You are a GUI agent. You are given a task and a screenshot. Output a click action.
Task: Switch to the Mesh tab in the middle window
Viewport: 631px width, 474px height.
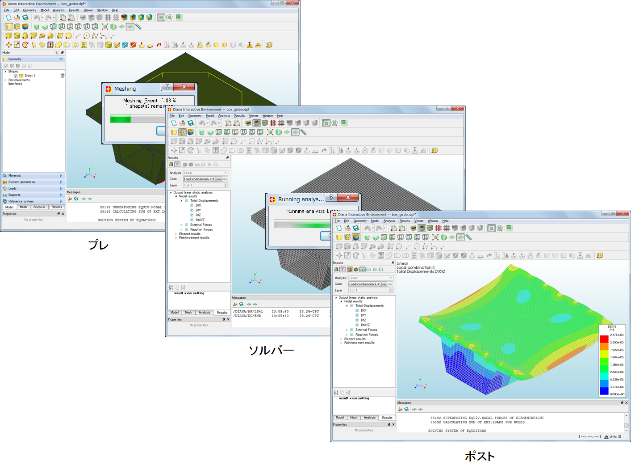[x=190, y=313]
